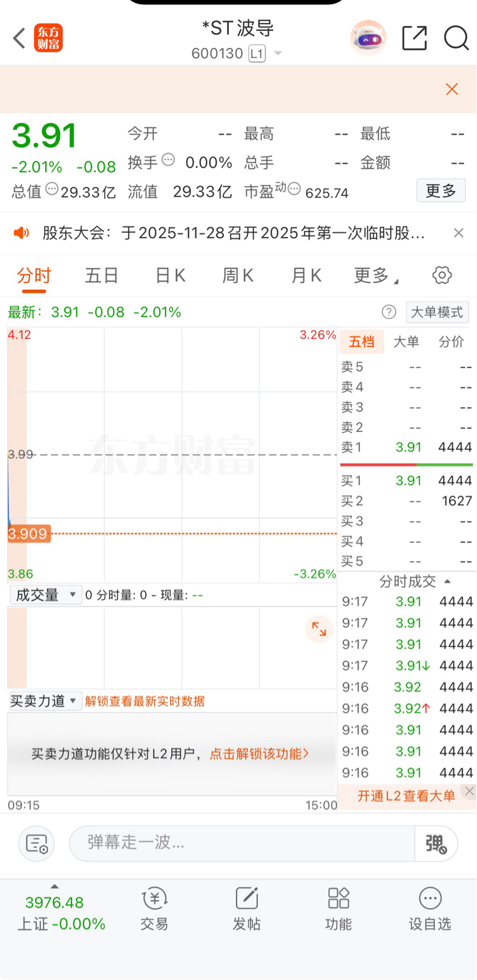Dismiss the 股东大会 announcement
The image size is (477, 980).
pos(458,233)
